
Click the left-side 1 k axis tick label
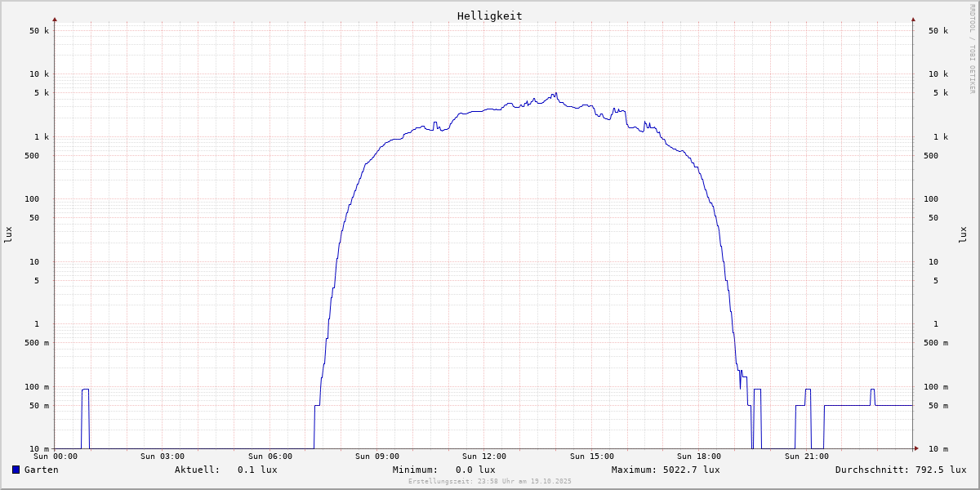(40, 136)
